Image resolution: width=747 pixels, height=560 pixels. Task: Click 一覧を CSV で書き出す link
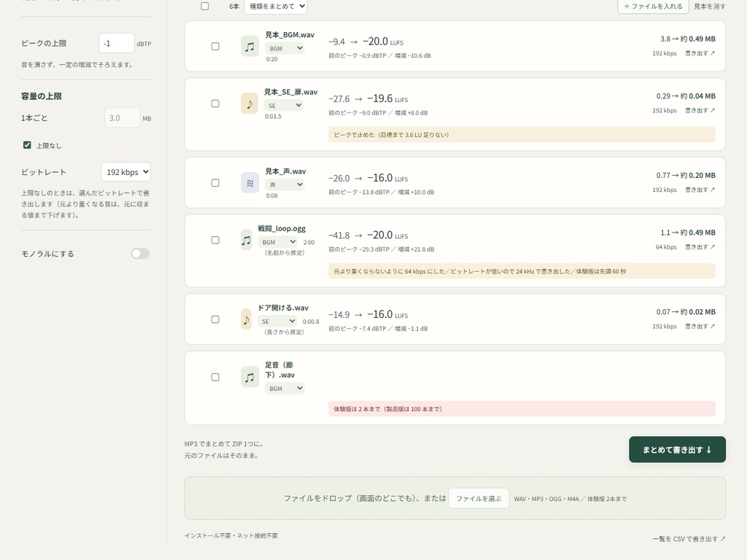click(689, 539)
